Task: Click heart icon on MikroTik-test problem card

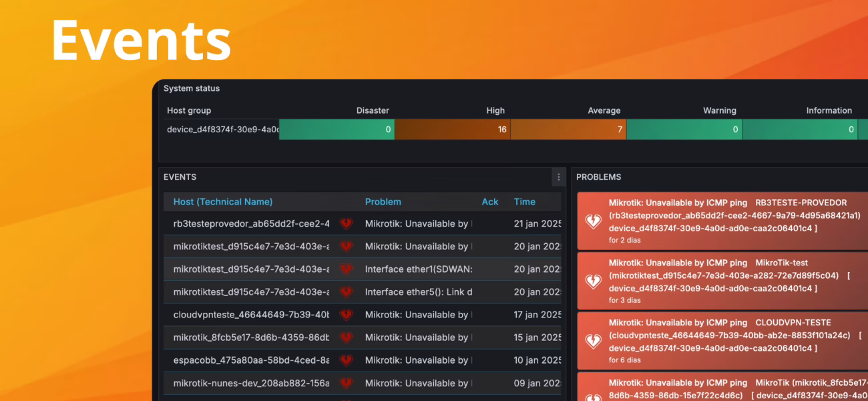Action: click(x=593, y=281)
